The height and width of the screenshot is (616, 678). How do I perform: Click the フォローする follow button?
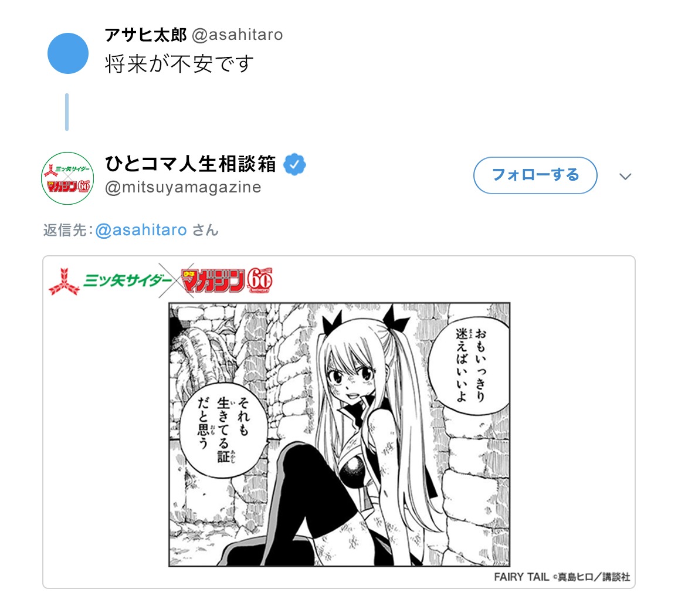point(535,175)
